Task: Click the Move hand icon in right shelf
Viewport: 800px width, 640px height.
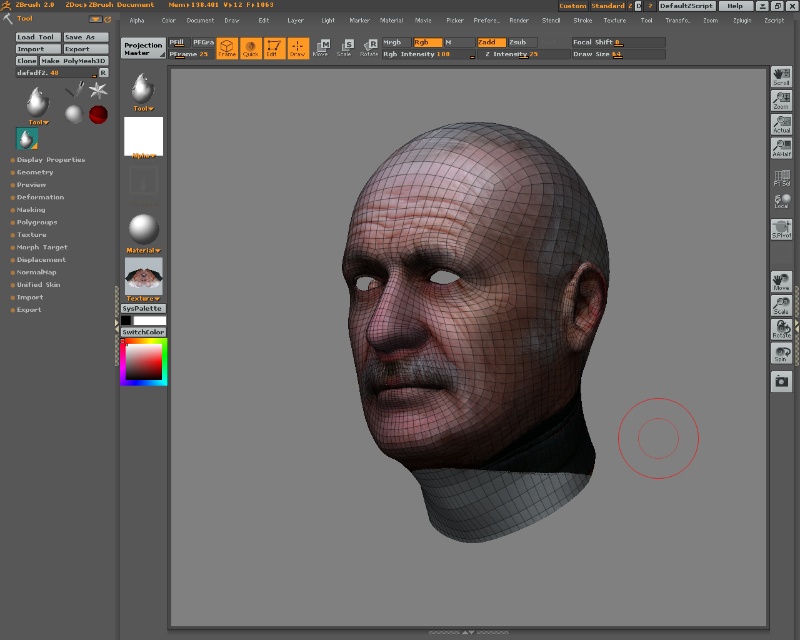Action: point(781,282)
